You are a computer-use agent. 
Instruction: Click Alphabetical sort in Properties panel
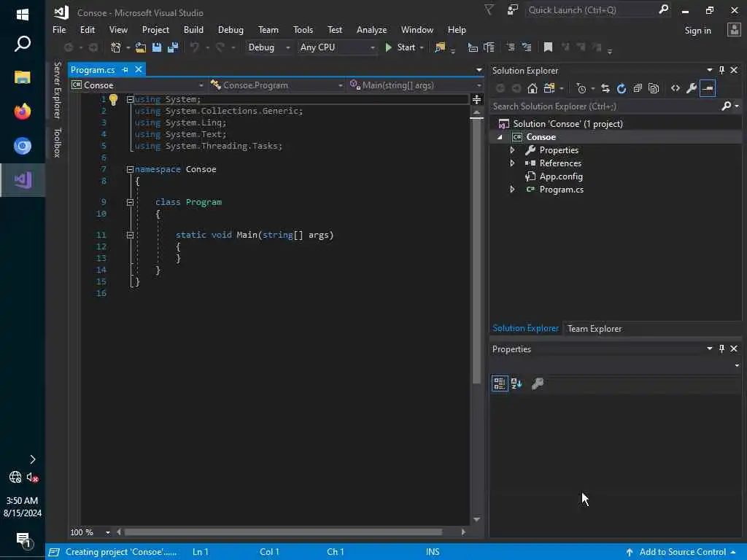click(x=516, y=384)
